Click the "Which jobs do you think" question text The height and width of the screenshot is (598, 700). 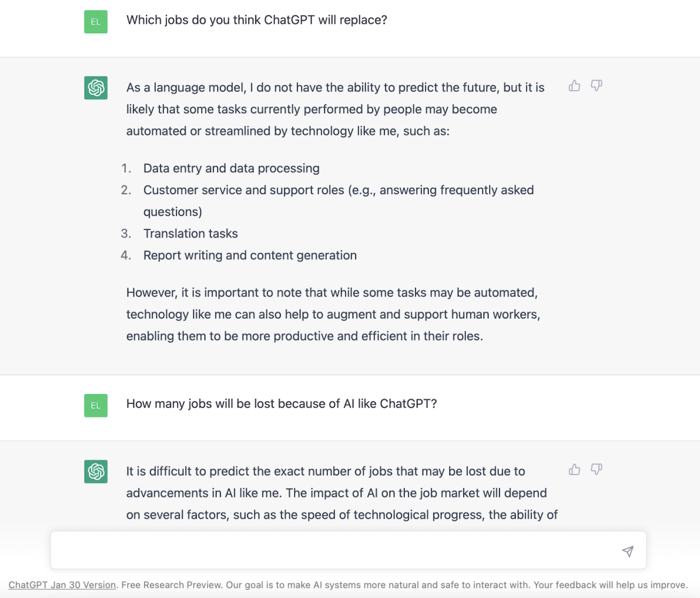click(x=257, y=20)
